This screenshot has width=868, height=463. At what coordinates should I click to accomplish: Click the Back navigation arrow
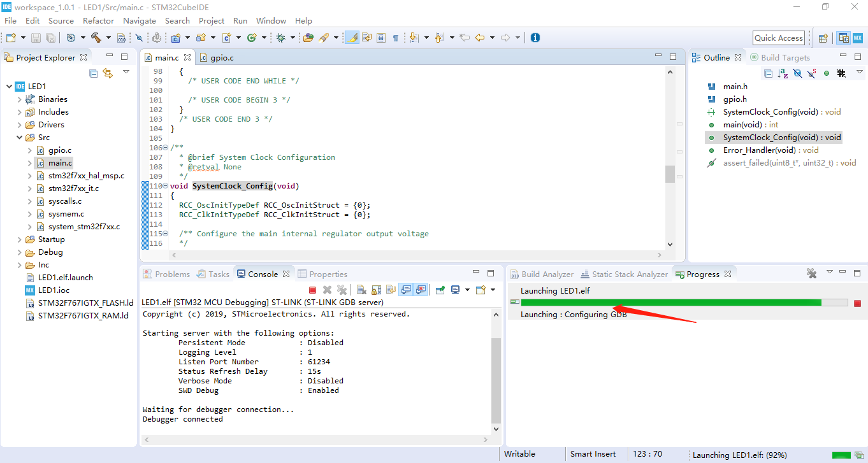480,38
